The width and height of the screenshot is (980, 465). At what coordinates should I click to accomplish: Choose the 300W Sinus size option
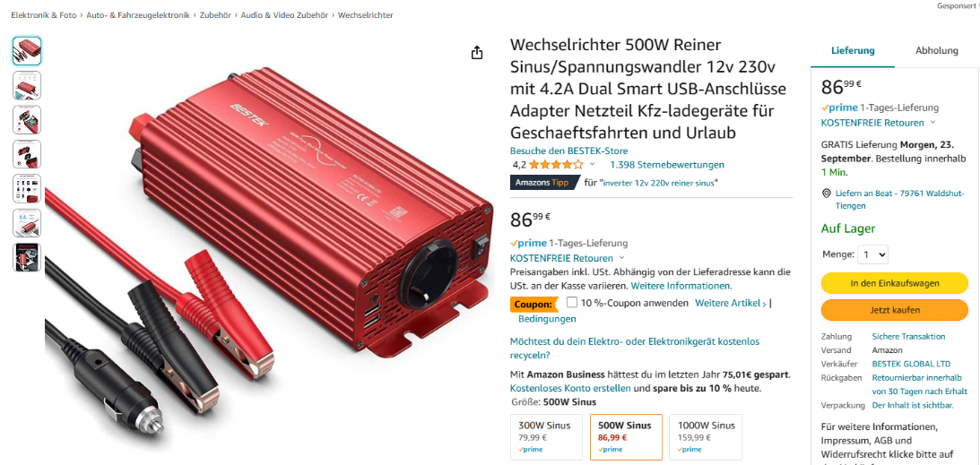tap(546, 437)
